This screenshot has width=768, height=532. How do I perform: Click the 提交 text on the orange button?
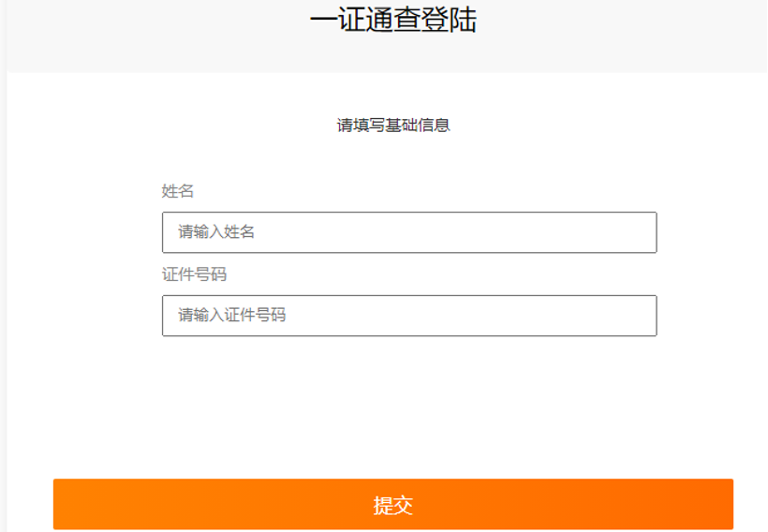pyautogui.click(x=392, y=505)
